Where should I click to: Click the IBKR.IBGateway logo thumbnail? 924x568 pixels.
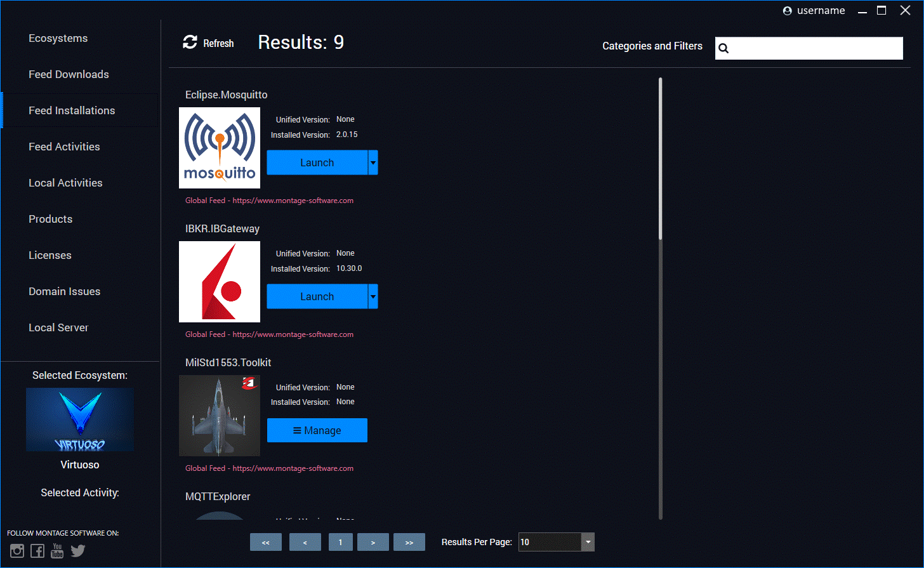(x=220, y=282)
